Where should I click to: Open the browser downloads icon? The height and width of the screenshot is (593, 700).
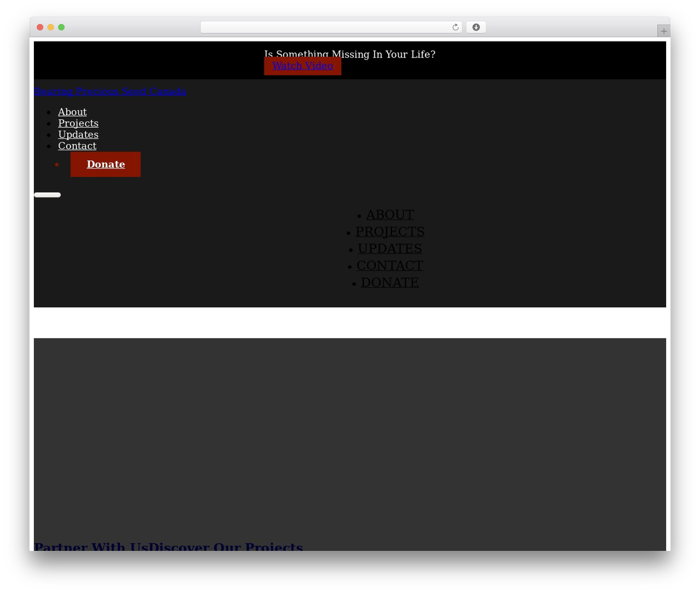click(x=476, y=27)
